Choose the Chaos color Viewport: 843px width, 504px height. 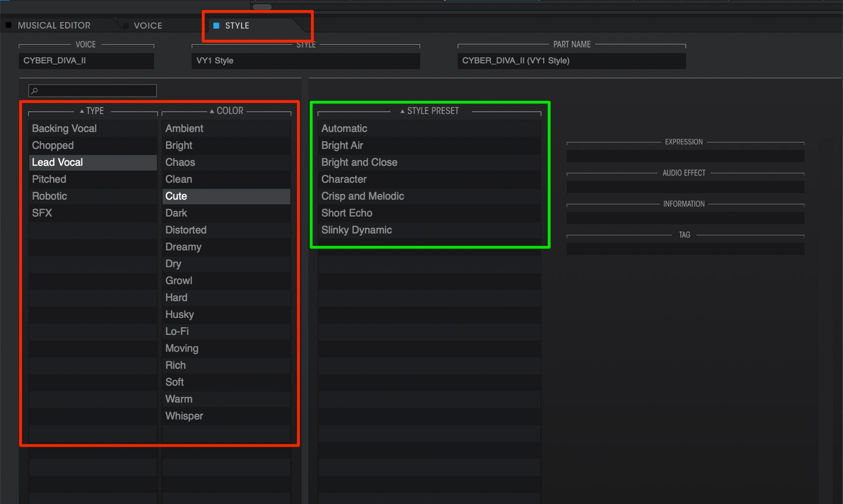pos(227,162)
